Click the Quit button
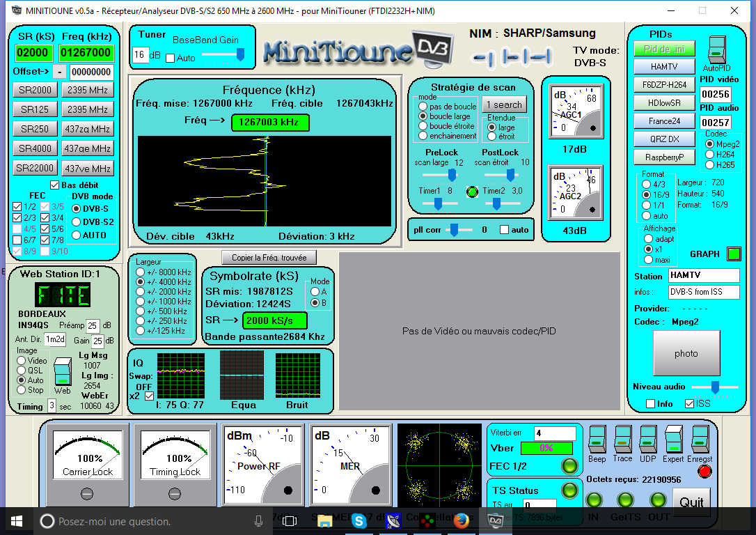The image size is (756, 535). [x=691, y=503]
